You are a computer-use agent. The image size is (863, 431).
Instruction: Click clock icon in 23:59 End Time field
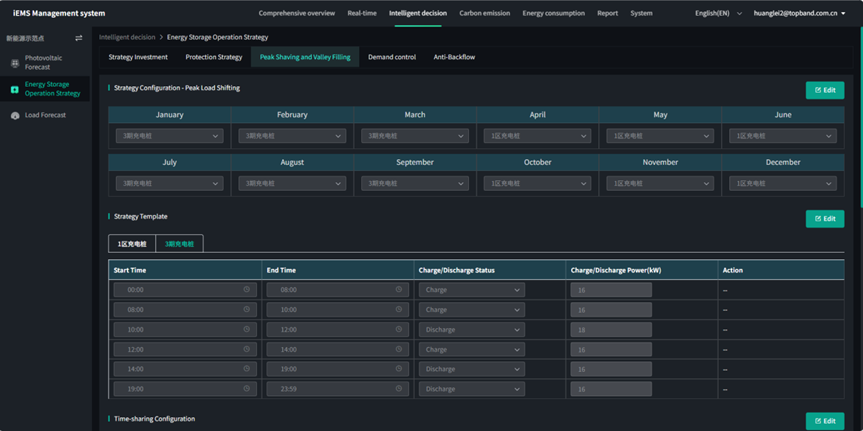coord(399,389)
